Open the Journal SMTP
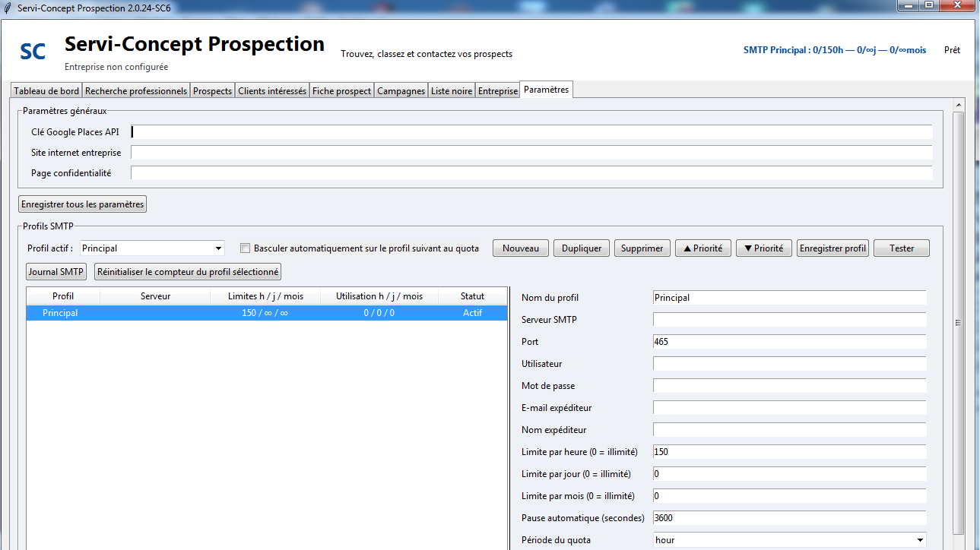980x550 pixels. pos(56,271)
